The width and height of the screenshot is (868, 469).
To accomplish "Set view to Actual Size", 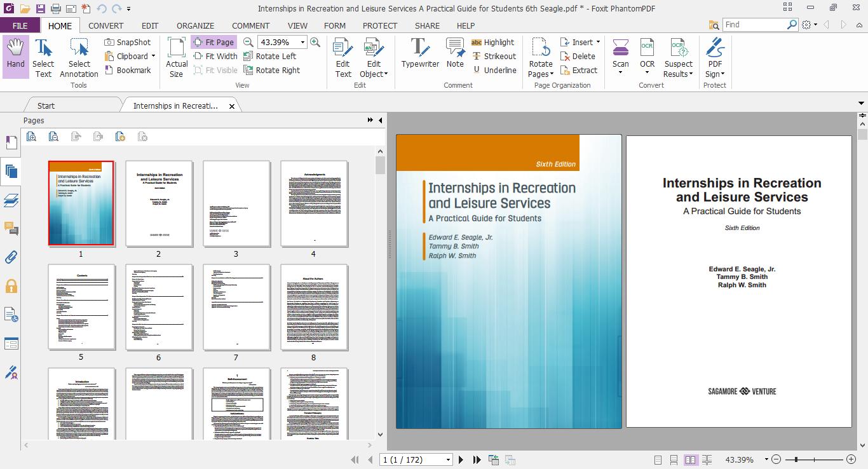I will click(177, 57).
